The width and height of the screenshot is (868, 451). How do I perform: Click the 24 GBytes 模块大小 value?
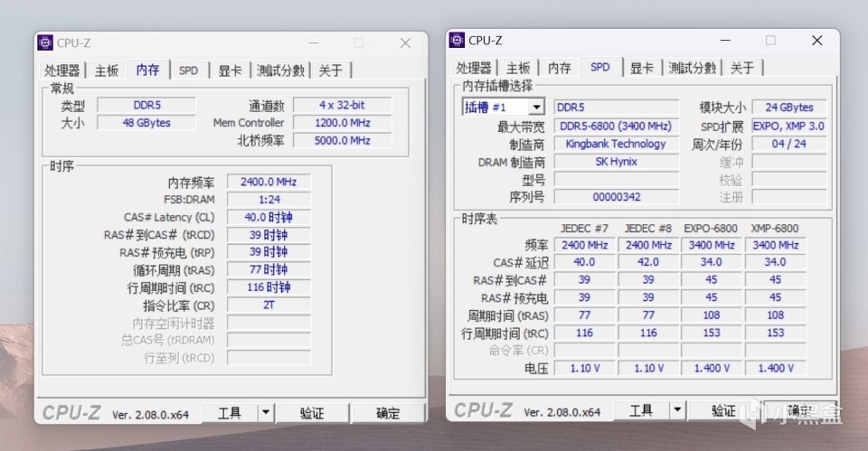(x=788, y=107)
